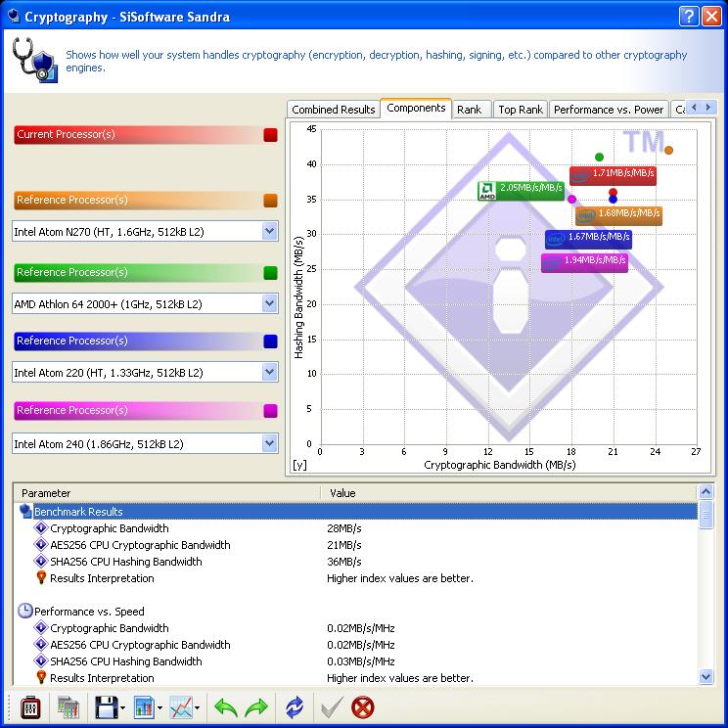Click diamond icon next to SHA256 CPU Hashing Bandwidth 36MB/s
The image size is (728, 728).
pos(41,561)
